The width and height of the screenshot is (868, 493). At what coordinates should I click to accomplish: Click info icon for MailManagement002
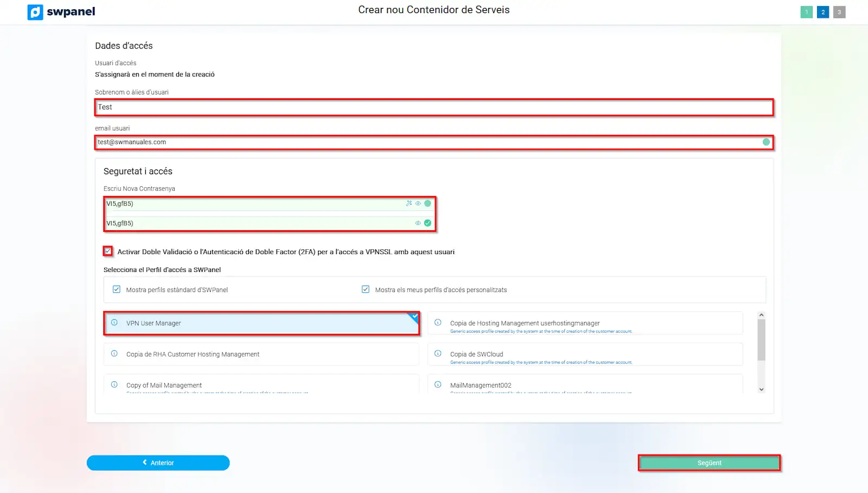pyautogui.click(x=438, y=384)
